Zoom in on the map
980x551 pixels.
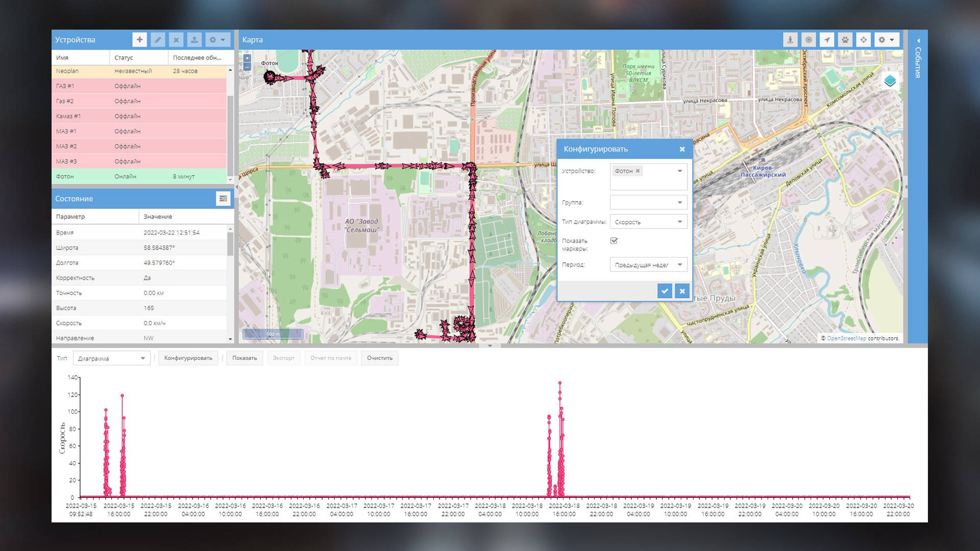click(x=247, y=58)
